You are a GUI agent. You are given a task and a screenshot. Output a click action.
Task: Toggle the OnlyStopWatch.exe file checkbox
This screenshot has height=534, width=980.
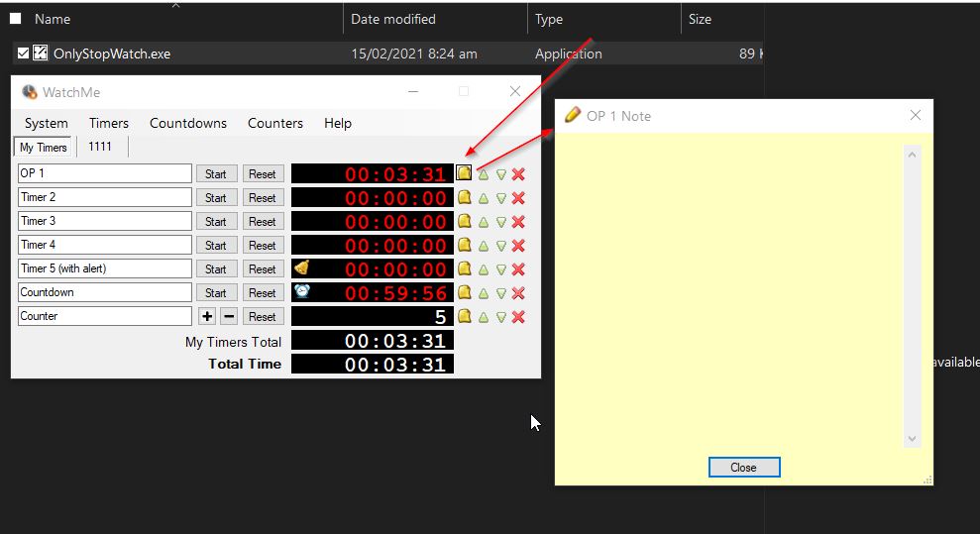pyautogui.click(x=23, y=53)
